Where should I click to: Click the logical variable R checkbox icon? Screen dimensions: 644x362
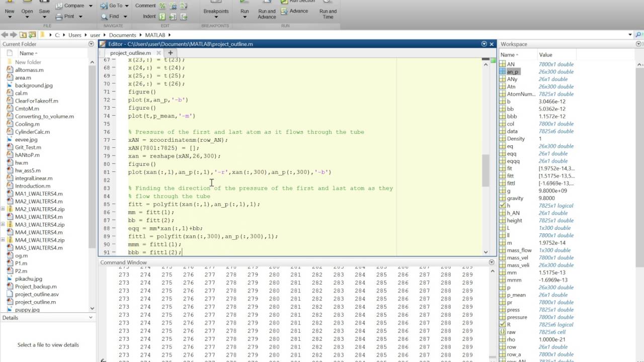point(503,325)
